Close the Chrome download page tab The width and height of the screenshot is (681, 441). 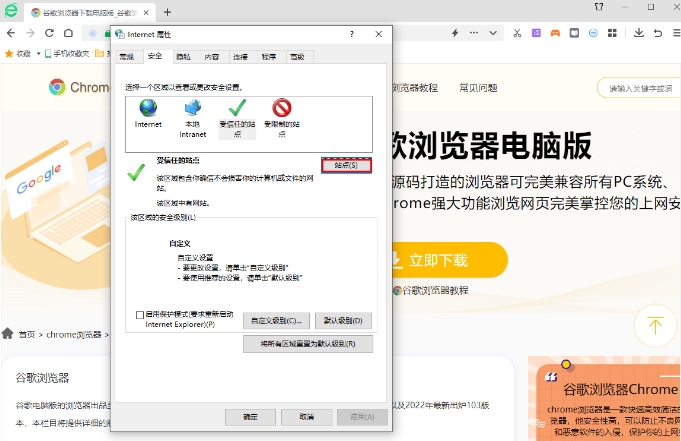pyautogui.click(x=146, y=13)
